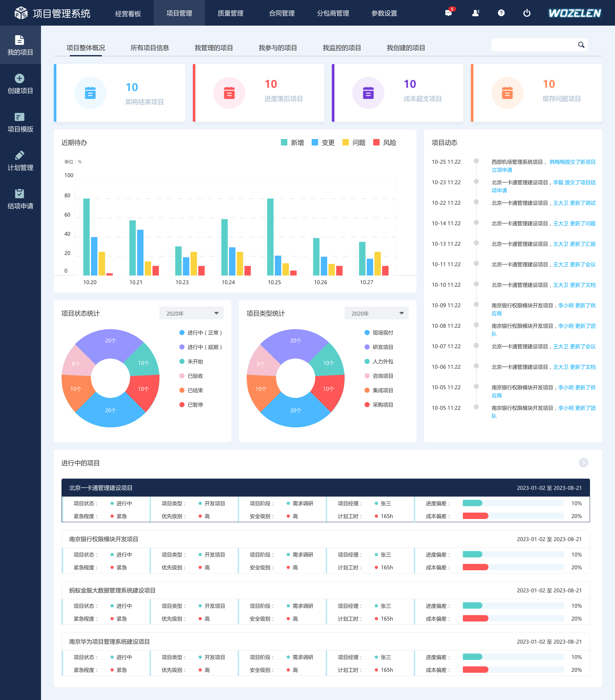The width and height of the screenshot is (615, 700).
Task: Open link 王大卫 更新了问题
Action: (x=574, y=223)
